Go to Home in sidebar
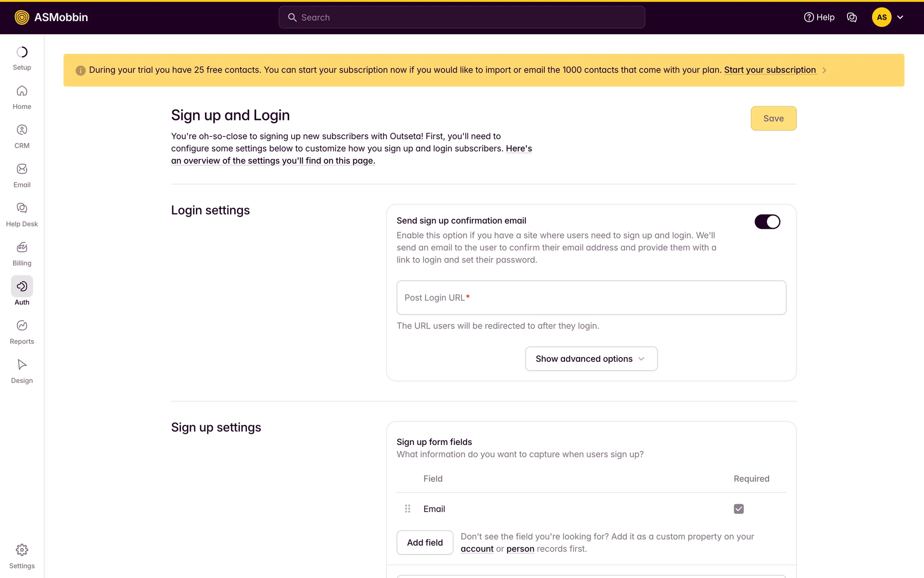The image size is (924, 578). tap(22, 91)
